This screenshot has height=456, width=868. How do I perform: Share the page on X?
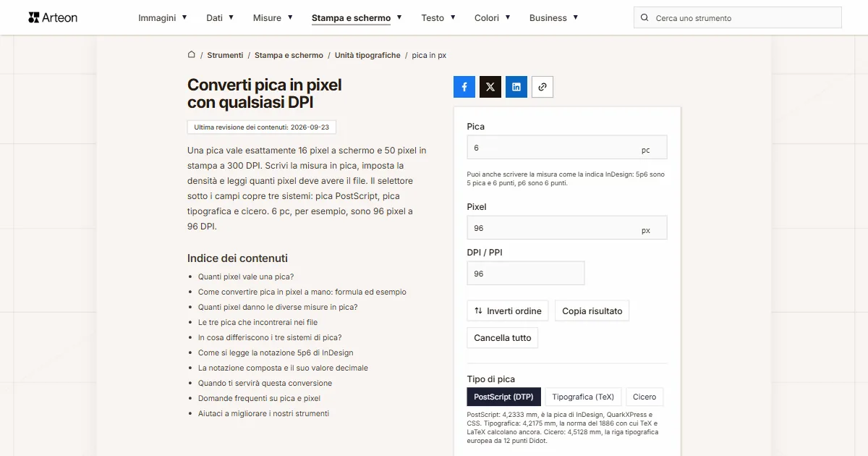point(490,87)
